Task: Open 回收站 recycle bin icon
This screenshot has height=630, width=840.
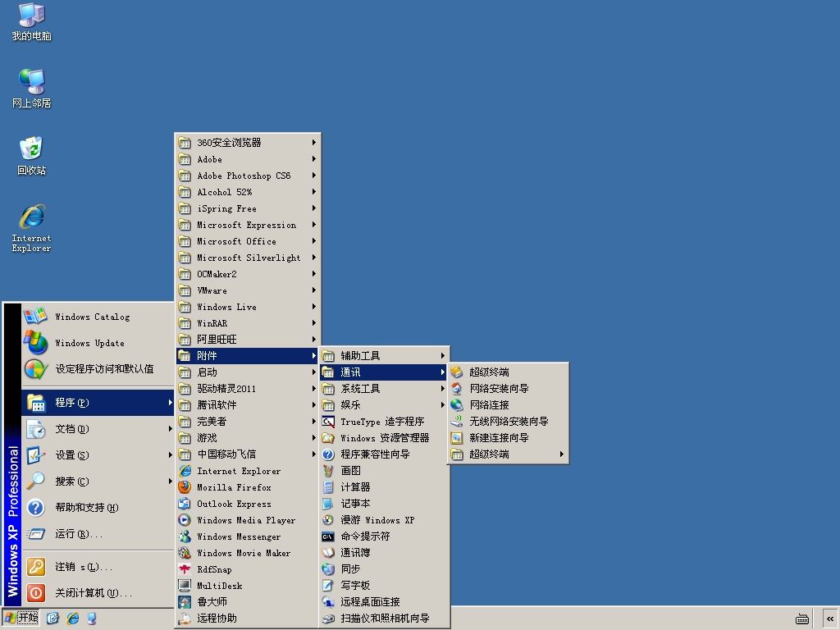Action: click(32, 156)
